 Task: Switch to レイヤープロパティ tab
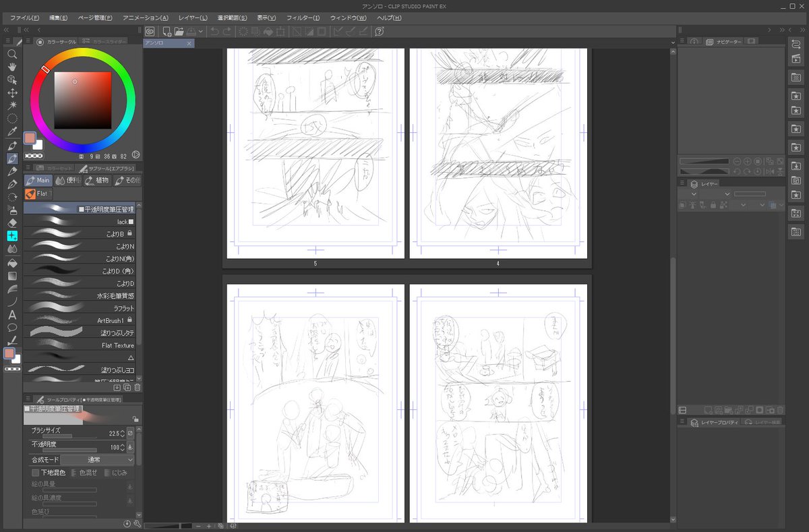coord(715,422)
